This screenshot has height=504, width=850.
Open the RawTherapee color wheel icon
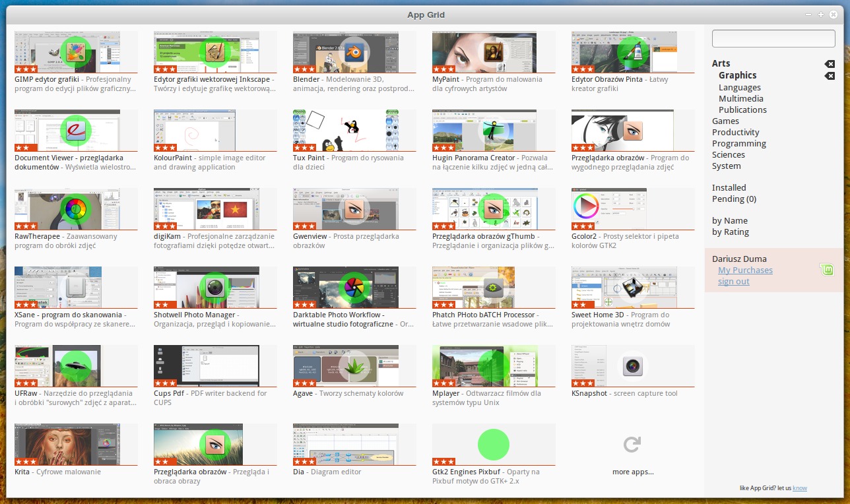(x=75, y=208)
